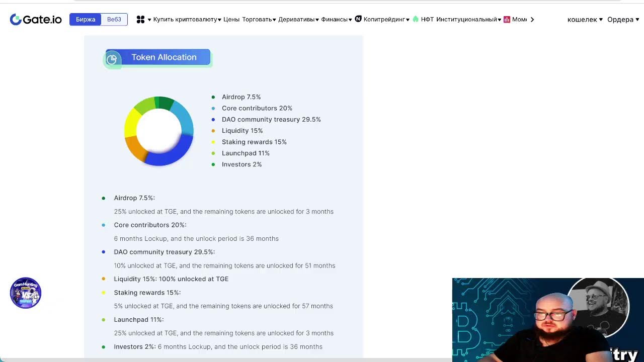Click the Airdrop 7.5%: list heading
The height and width of the screenshot is (362, 644).
click(134, 198)
